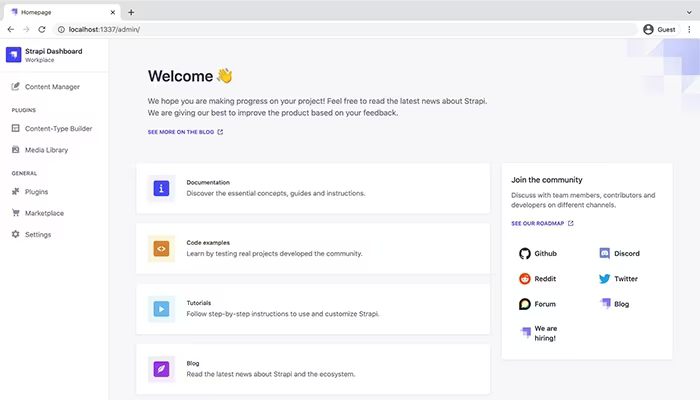Open the Guest profile menu
The width and height of the screenshot is (700, 400).
[659, 29]
